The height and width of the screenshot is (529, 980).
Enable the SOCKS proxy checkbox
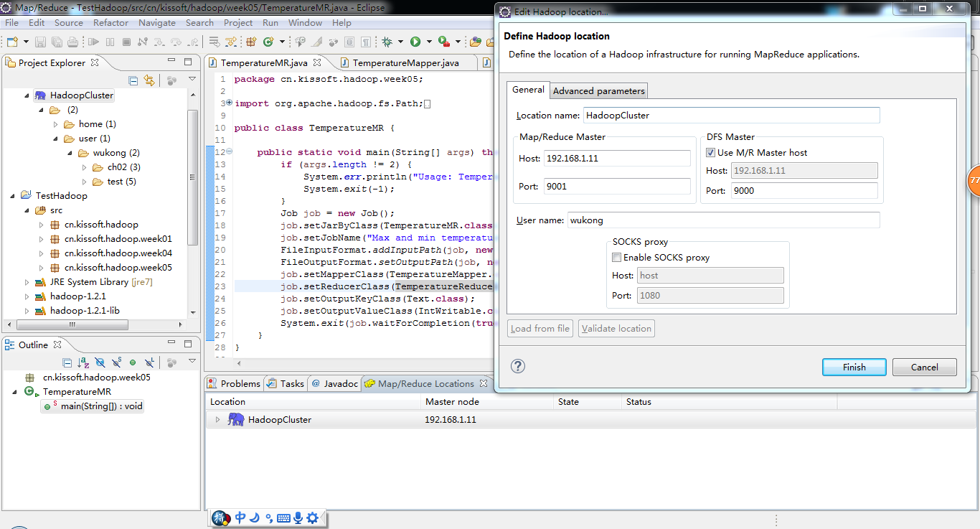point(616,257)
